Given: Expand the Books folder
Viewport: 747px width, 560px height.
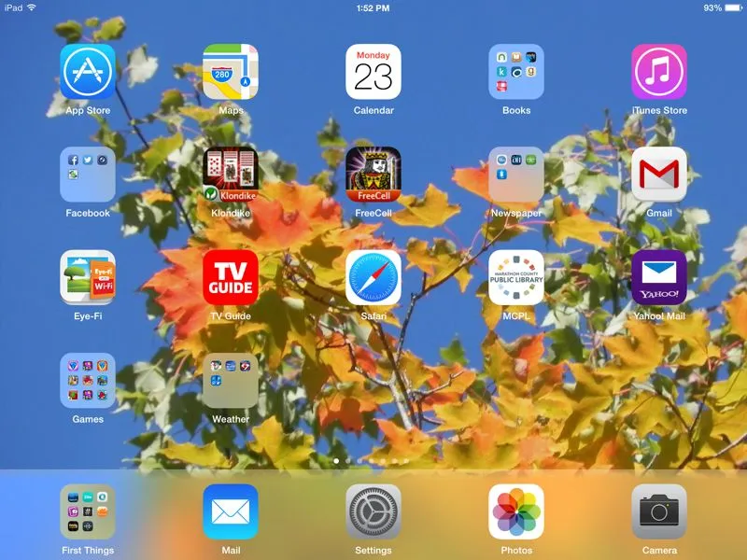Looking at the screenshot, I should point(516,72).
